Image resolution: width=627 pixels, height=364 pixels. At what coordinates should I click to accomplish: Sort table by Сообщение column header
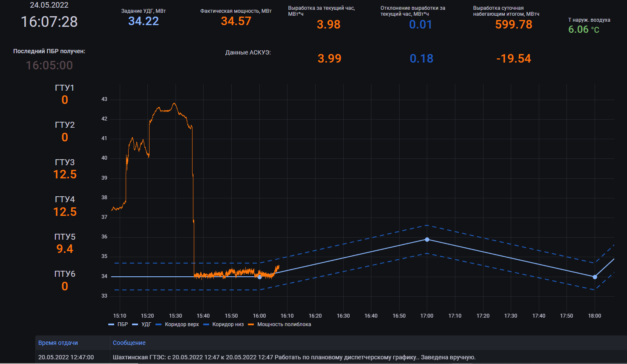pyautogui.click(x=129, y=343)
